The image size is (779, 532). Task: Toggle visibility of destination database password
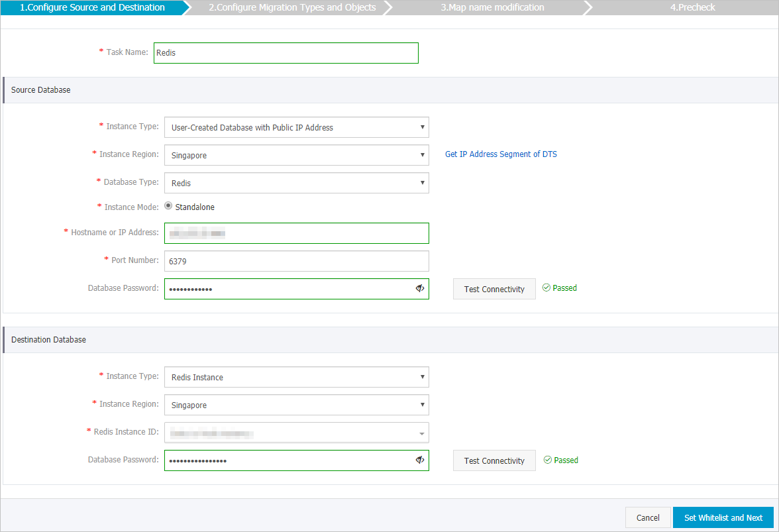[419, 460]
